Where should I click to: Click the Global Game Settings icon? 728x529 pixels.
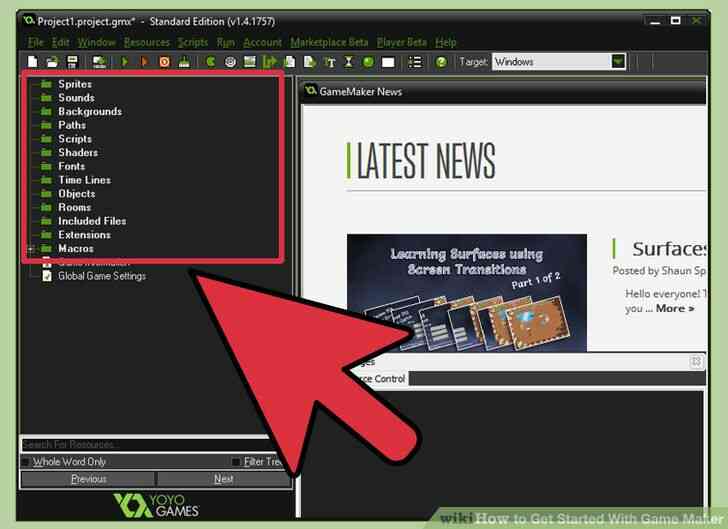[x=46, y=276]
